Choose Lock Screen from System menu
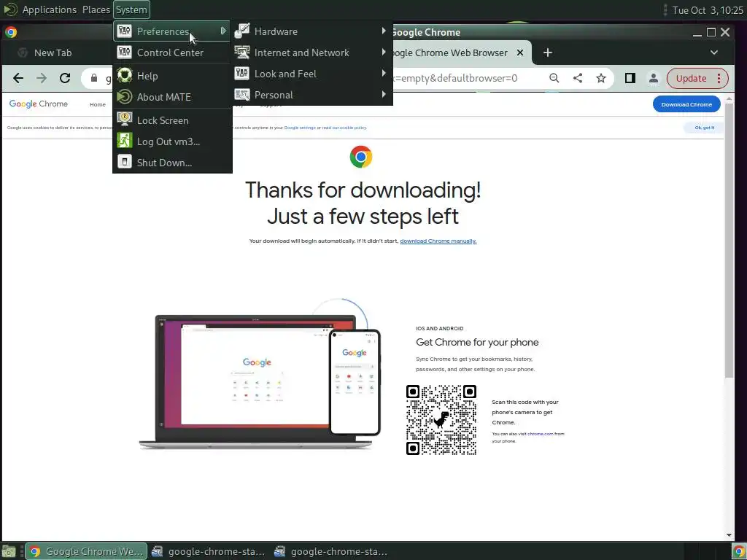This screenshot has height=560, width=747. 172,120
